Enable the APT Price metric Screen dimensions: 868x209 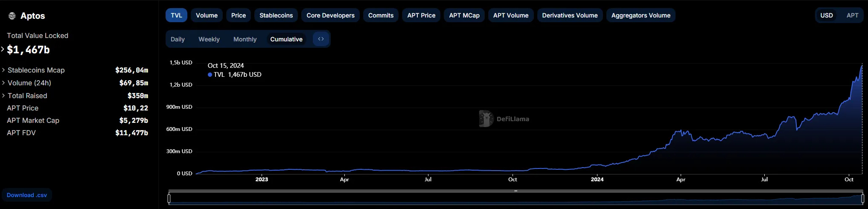point(421,15)
